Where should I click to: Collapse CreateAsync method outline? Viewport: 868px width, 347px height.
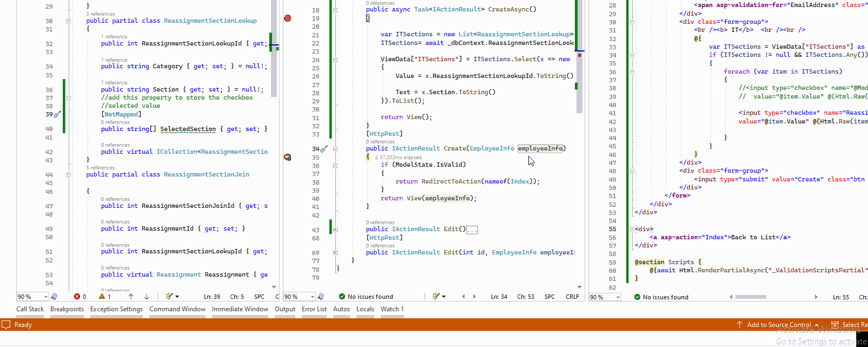point(335,10)
